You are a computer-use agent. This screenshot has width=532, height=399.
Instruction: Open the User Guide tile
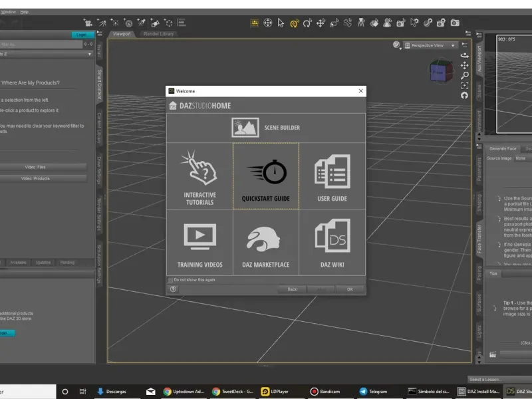coord(332,177)
